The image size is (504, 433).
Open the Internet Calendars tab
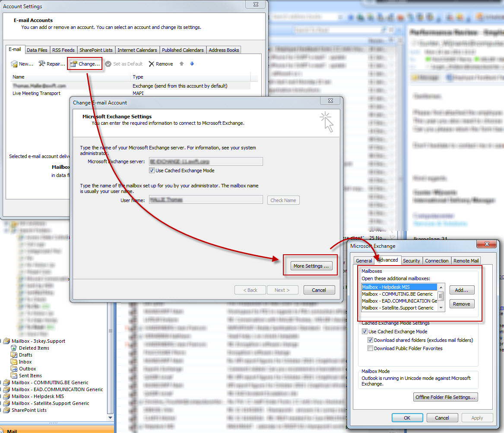[x=137, y=50]
